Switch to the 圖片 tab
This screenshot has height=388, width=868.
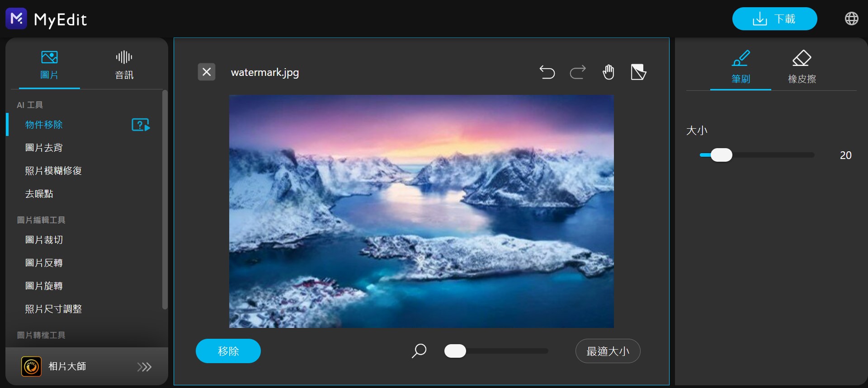click(x=49, y=65)
